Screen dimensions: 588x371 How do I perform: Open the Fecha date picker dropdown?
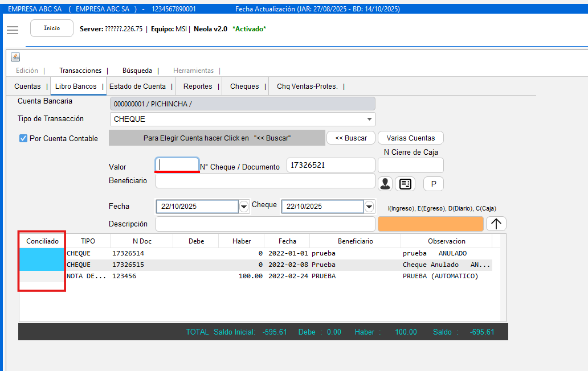[244, 207]
